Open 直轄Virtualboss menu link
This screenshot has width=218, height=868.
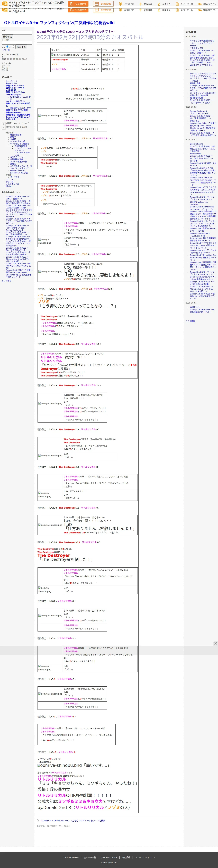click(13, 112)
